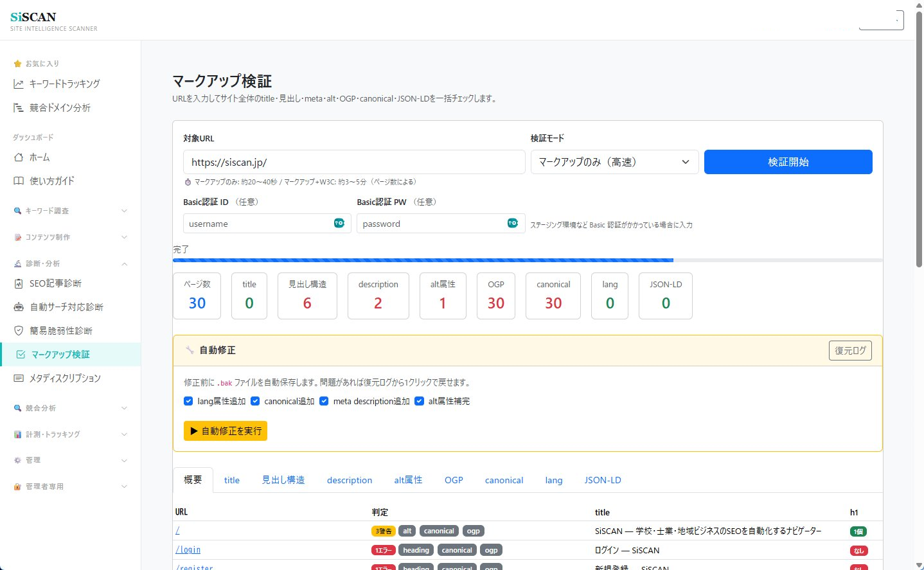Uncheck meta description追加 option
Screen dimensions: 924x570
[324, 401]
